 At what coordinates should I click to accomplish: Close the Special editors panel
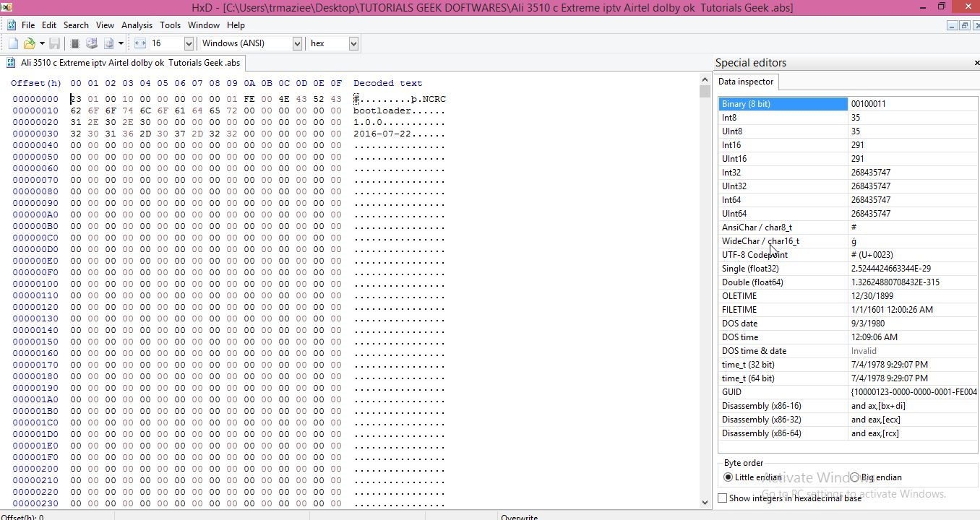coord(976,63)
